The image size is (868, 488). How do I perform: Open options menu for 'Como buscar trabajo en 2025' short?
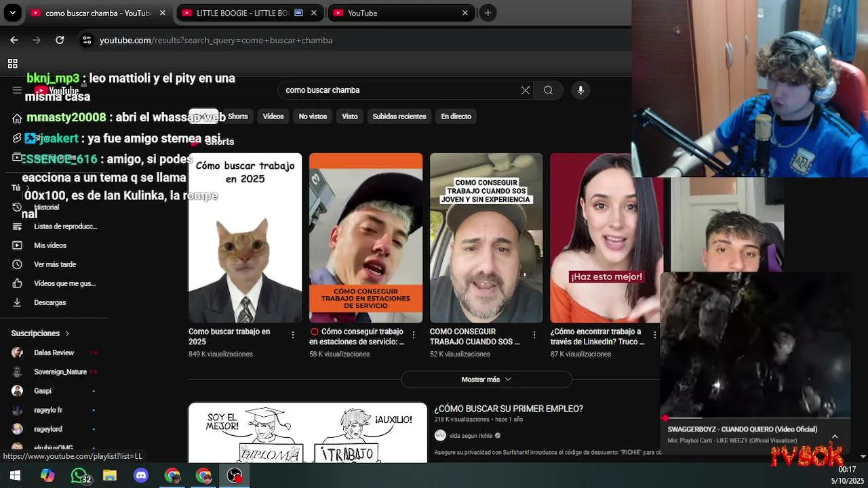[x=293, y=335]
